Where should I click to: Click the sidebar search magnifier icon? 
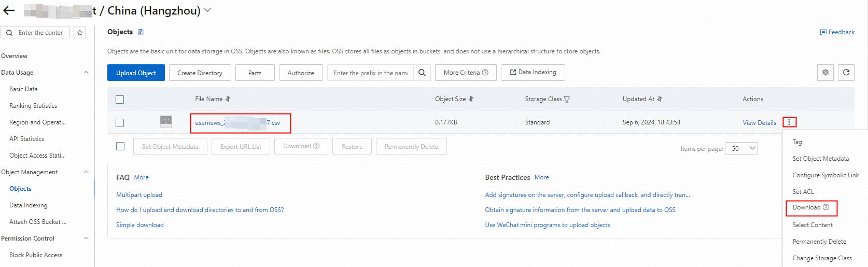point(9,33)
